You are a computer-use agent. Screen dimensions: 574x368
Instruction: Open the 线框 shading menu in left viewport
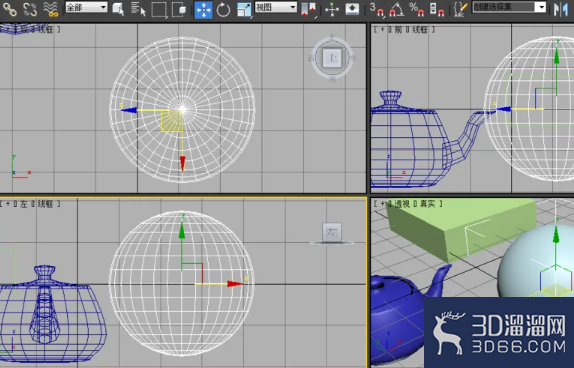(46, 204)
